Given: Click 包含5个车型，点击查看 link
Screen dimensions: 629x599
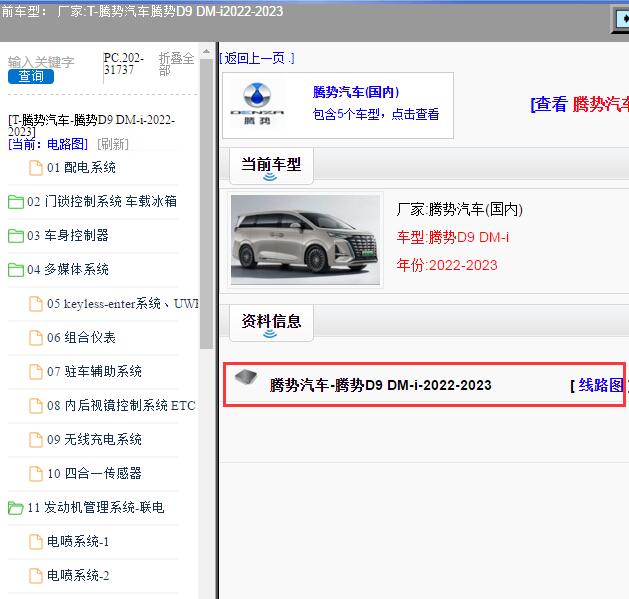Looking at the screenshot, I should (376, 114).
